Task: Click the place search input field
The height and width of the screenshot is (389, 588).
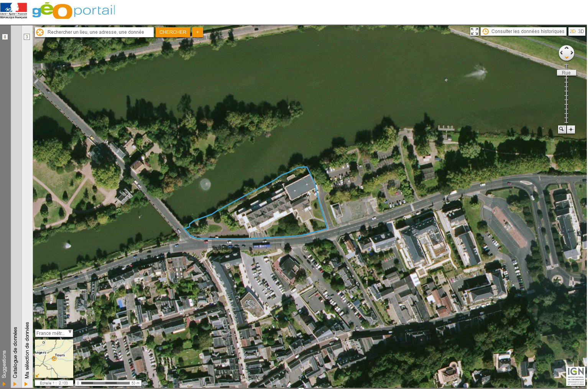Action: click(x=99, y=32)
